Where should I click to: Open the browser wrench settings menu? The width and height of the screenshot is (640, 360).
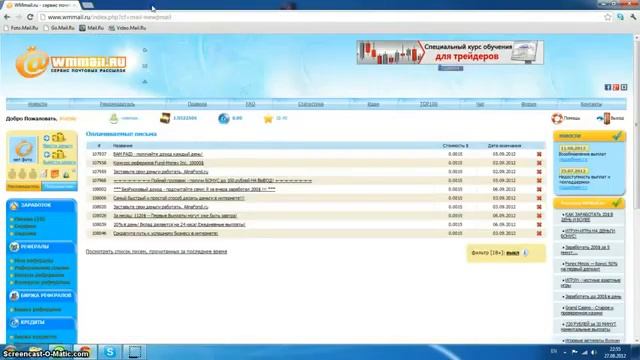[633, 17]
